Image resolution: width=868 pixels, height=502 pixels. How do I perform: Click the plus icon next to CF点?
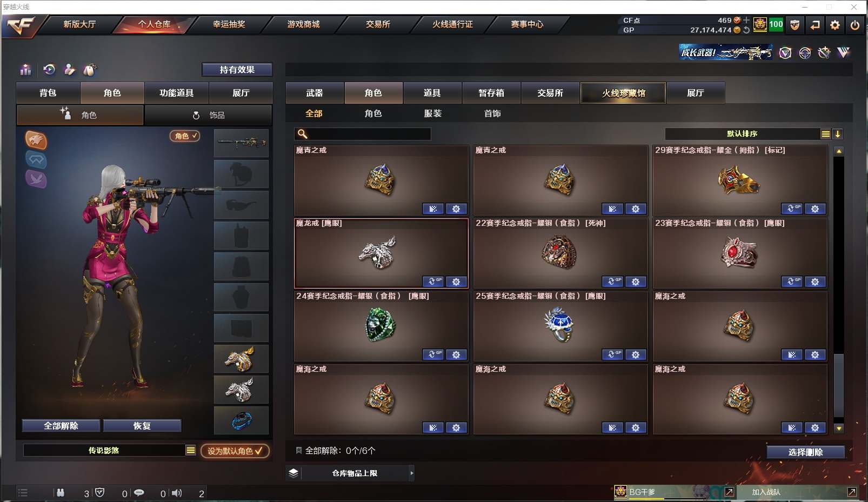746,20
